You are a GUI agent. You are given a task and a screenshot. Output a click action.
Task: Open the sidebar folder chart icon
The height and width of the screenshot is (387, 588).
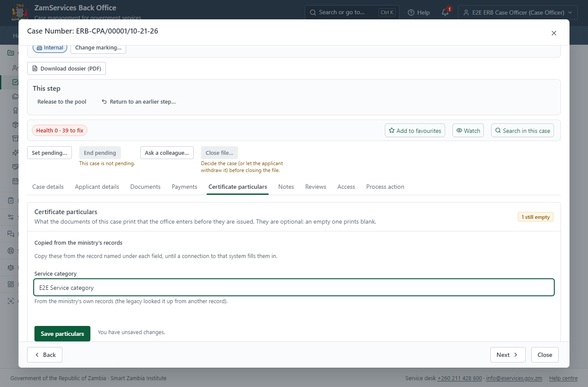pos(11,53)
